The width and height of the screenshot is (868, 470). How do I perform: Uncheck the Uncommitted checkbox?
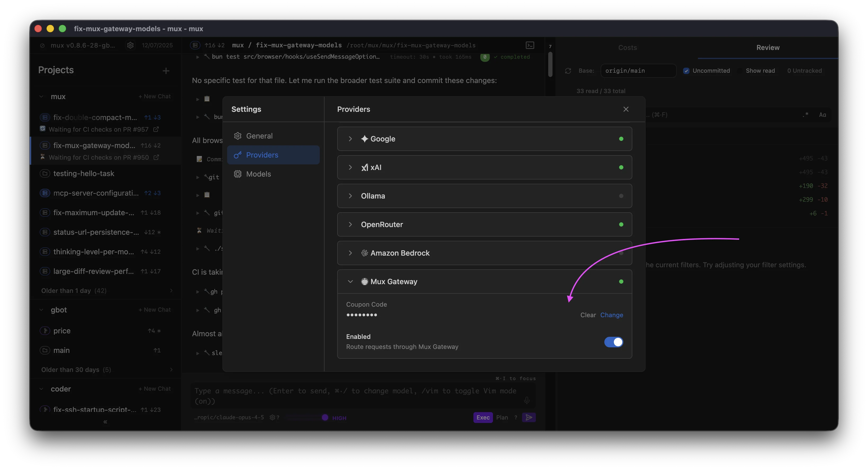coord(686,71)
